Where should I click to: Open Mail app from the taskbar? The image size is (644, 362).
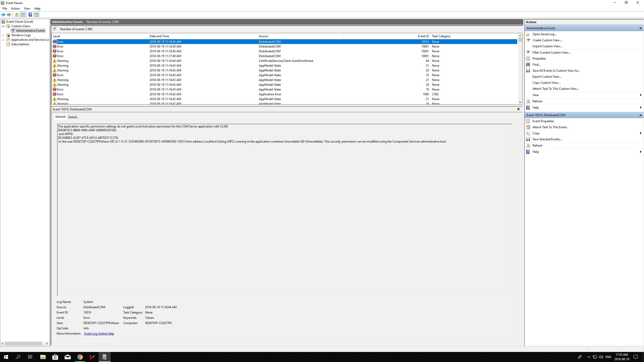tap(67, 357)
